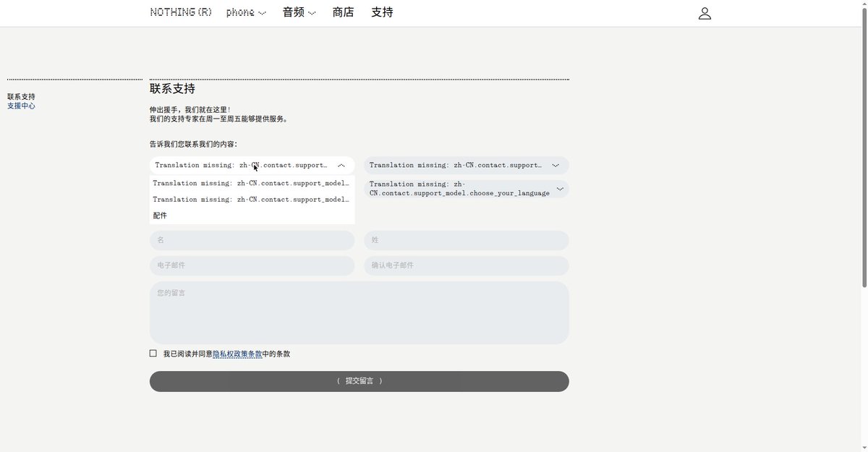Expand the 音频 menu
The image size is (868, 452).
click(299, 12)
